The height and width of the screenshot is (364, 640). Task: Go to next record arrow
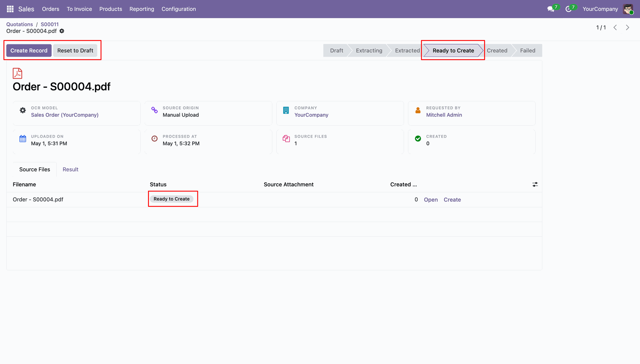[x=628, y=28]
